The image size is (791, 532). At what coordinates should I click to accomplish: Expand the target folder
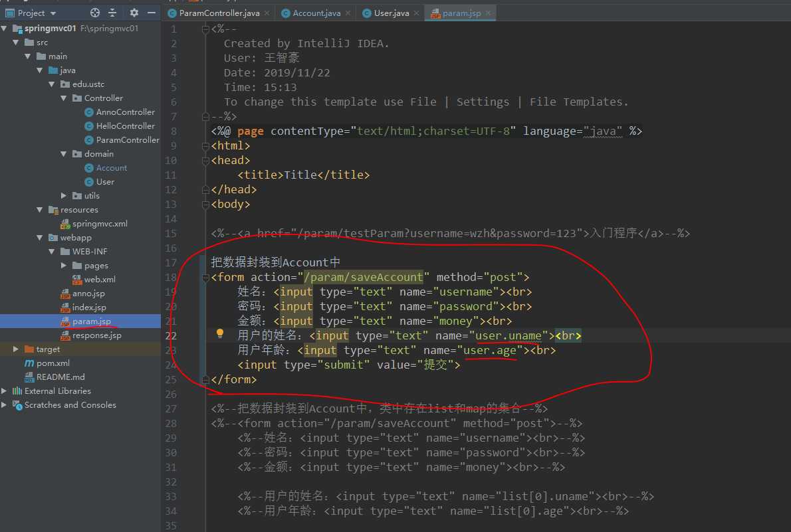16,349
